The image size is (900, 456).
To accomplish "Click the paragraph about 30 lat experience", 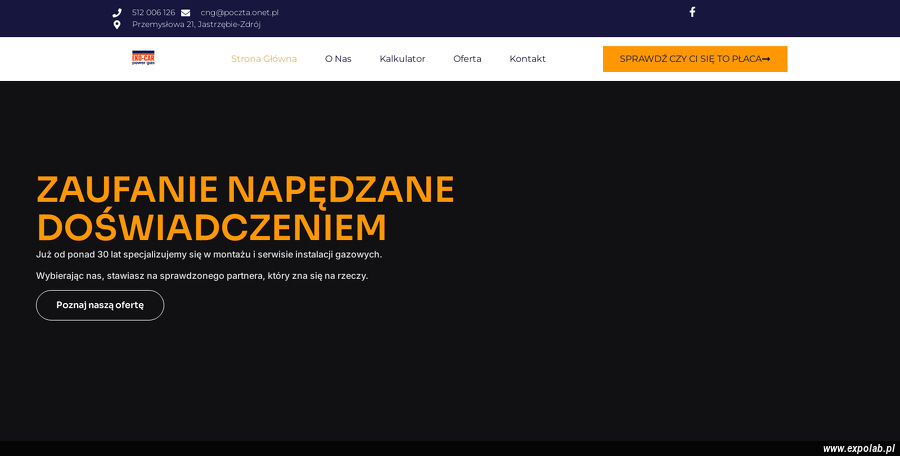I will (x=209, y=255).
